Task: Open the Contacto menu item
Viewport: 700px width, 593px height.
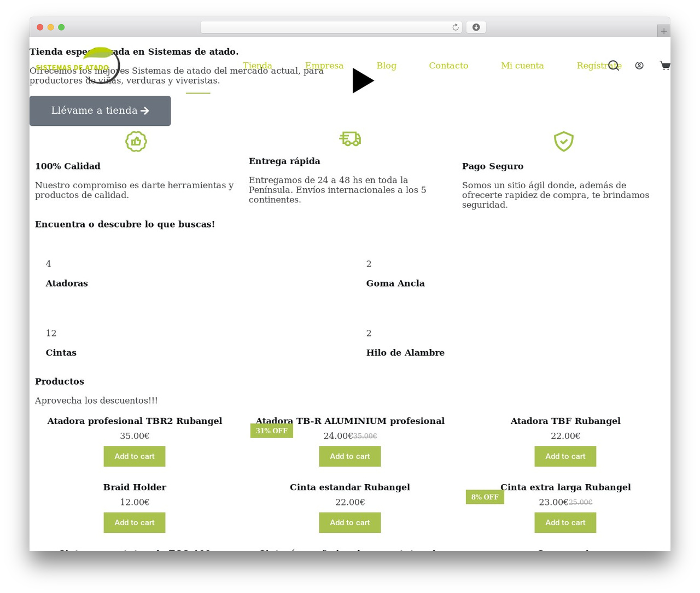Action: [x=448, y=66]
